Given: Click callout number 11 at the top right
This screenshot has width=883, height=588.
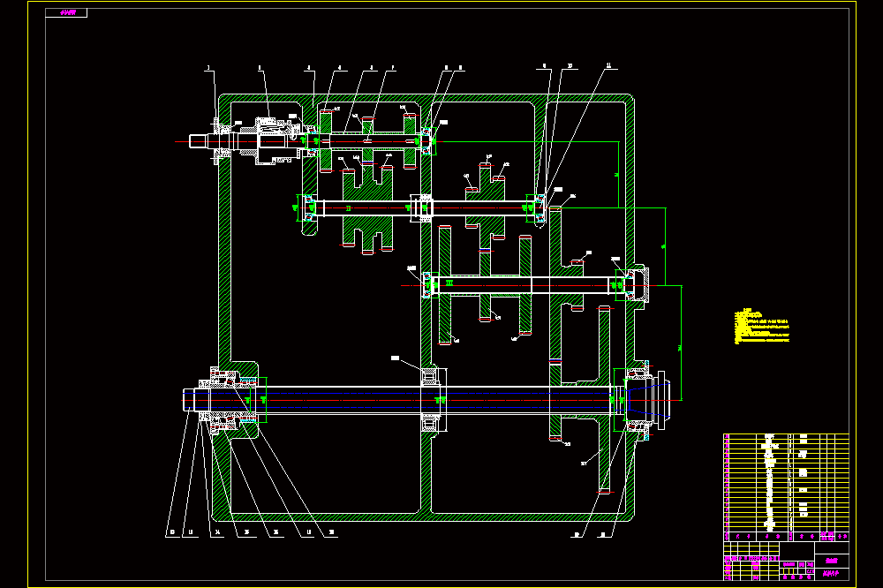Looking at the screenshot, I should (x=608, y=65).
